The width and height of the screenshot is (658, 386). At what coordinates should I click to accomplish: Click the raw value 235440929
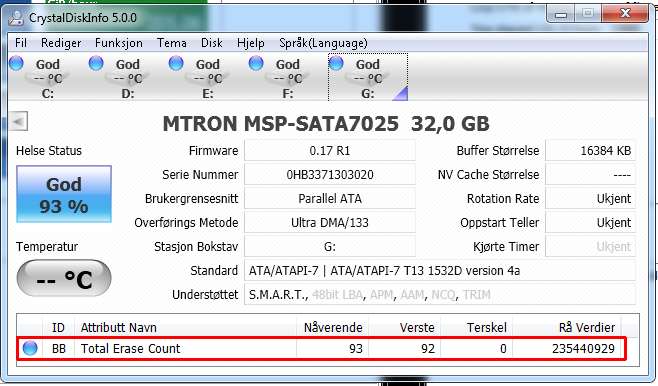[583, 349]
